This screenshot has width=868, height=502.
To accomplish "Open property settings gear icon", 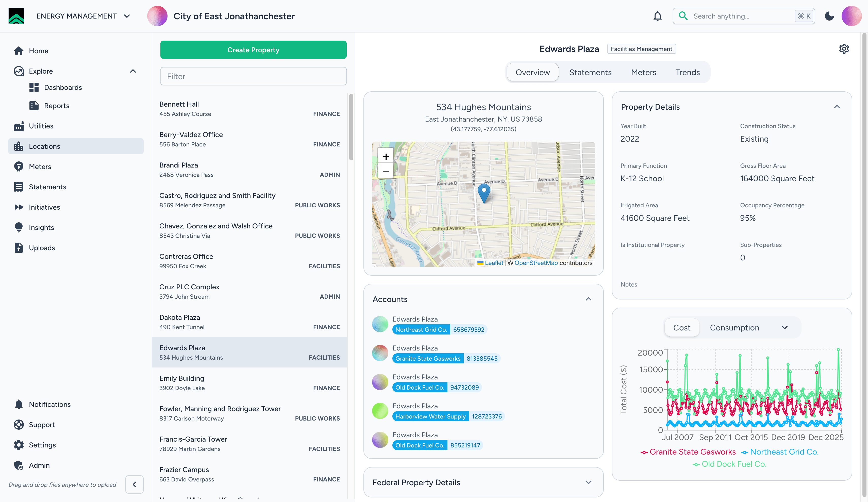I will (x=844, y=49).
